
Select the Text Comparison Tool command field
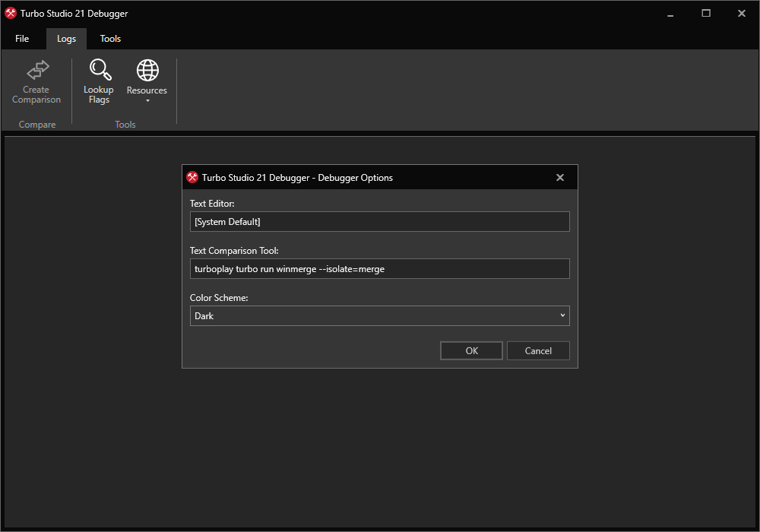[x=380, y=268]
